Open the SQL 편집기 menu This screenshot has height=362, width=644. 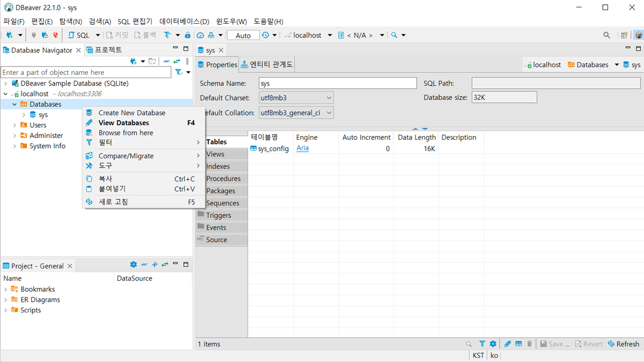click(135, 22)
